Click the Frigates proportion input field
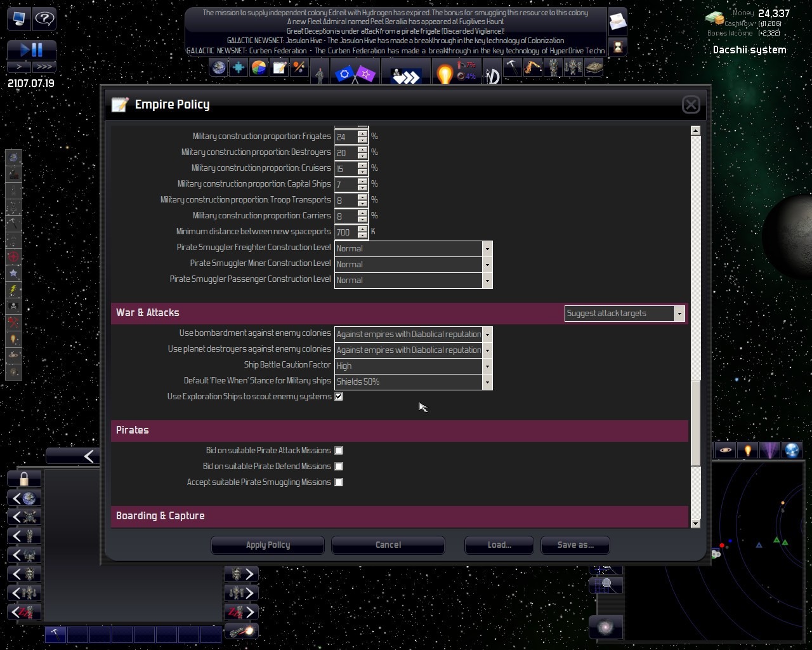Viewport: 812px width, 650px height. tap(346, 136)
